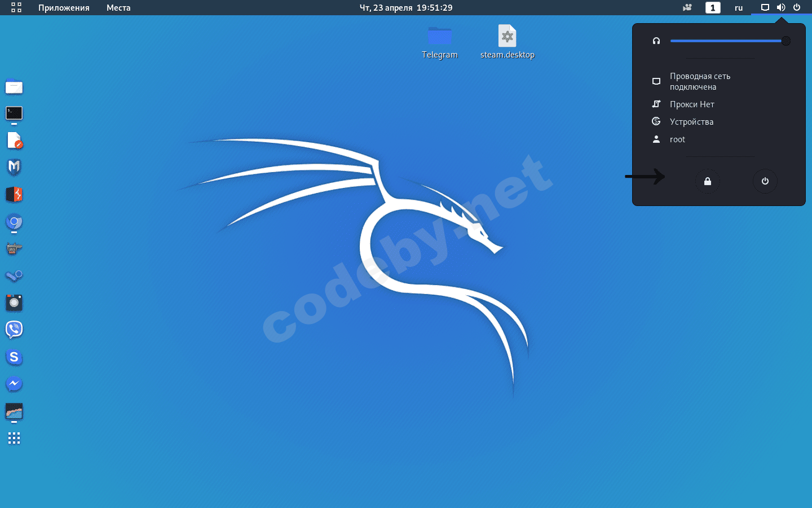
Task: Lock the screen via the padlock button
Action: tap(708, 181)
